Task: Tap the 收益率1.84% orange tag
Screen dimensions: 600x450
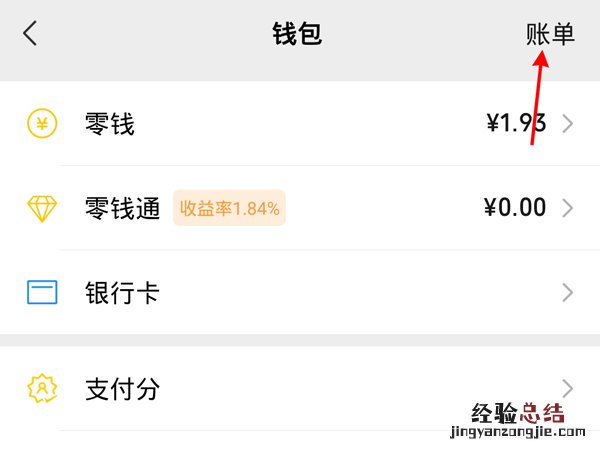Action: coord(229,208)
